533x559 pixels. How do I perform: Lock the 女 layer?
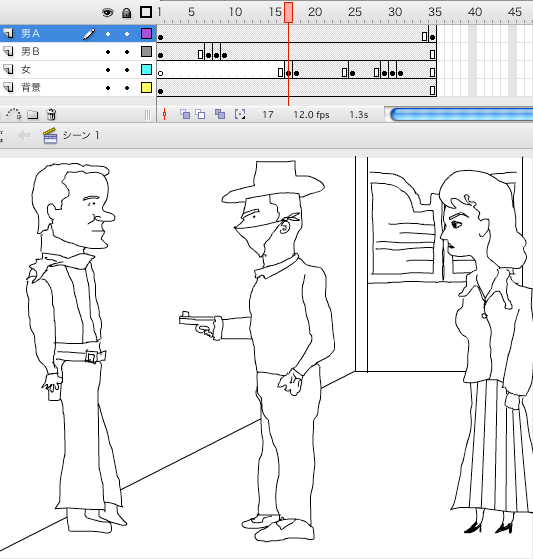pyautogui.click(x=127, y=70)
